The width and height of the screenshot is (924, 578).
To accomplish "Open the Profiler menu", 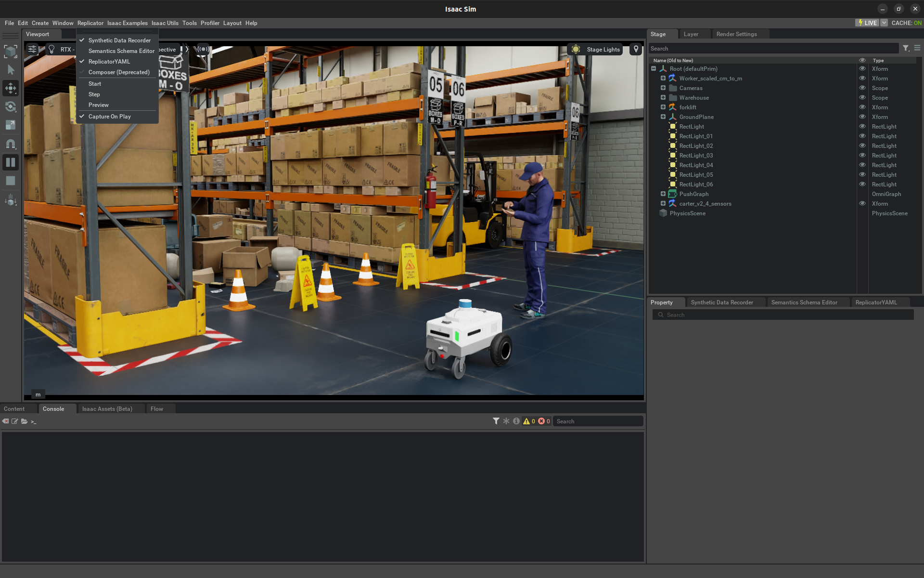I will click(x=210, y=23).
